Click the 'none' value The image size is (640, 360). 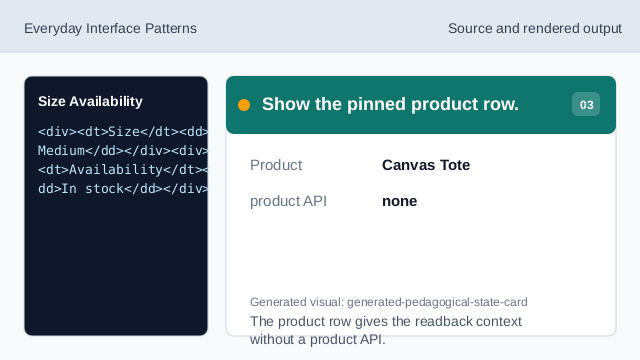[400, 201]
